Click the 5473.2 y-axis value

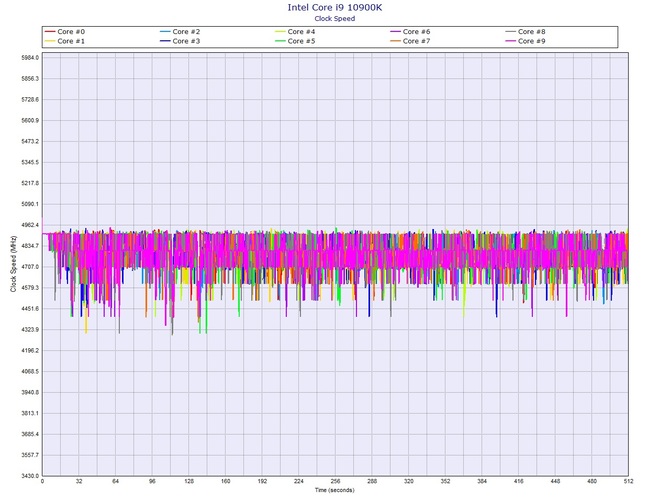coord(30,141)
